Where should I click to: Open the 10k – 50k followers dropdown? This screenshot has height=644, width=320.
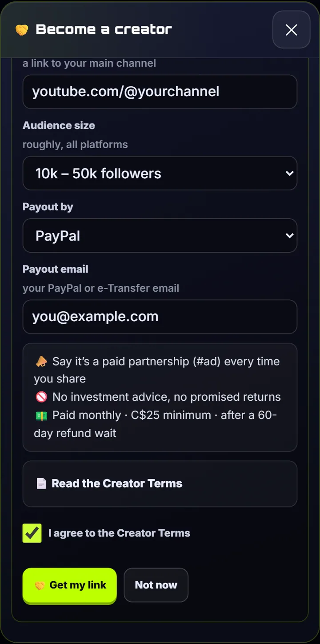point(160,173)
